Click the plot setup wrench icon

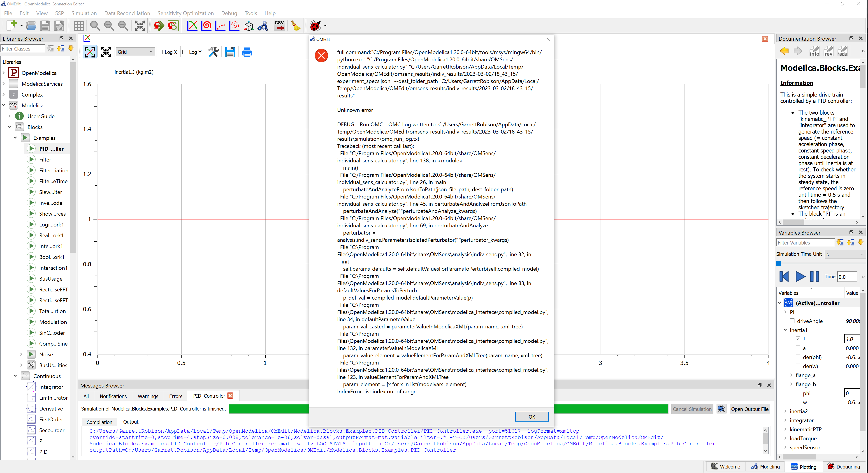click(x=213, y=52)
